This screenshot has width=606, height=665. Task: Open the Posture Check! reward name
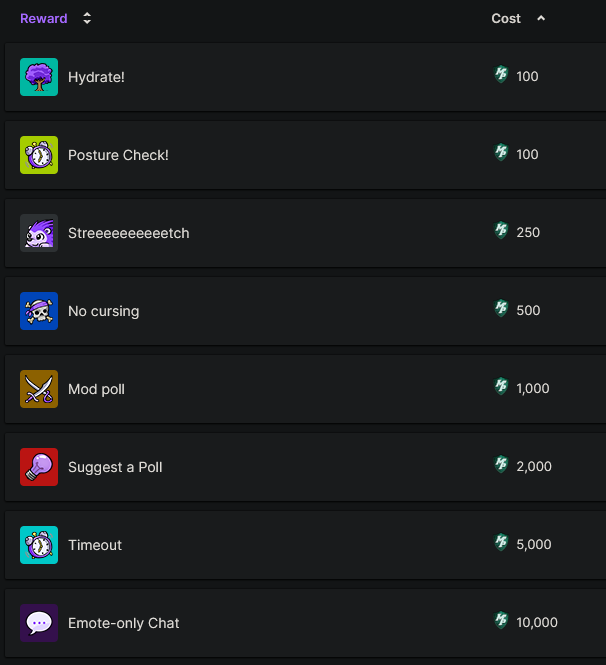coord(118,155)
